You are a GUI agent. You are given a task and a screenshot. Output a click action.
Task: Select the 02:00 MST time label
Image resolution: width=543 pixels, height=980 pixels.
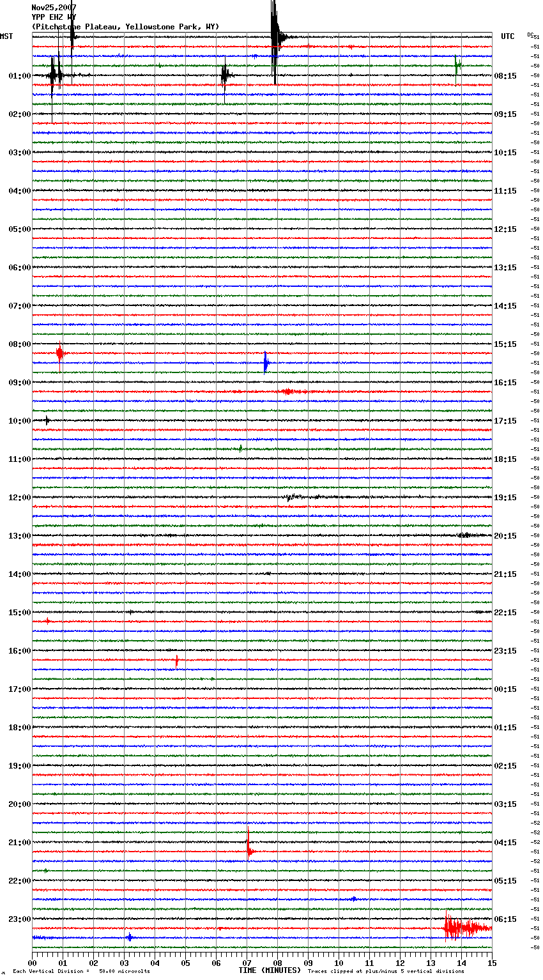point(20,114)
